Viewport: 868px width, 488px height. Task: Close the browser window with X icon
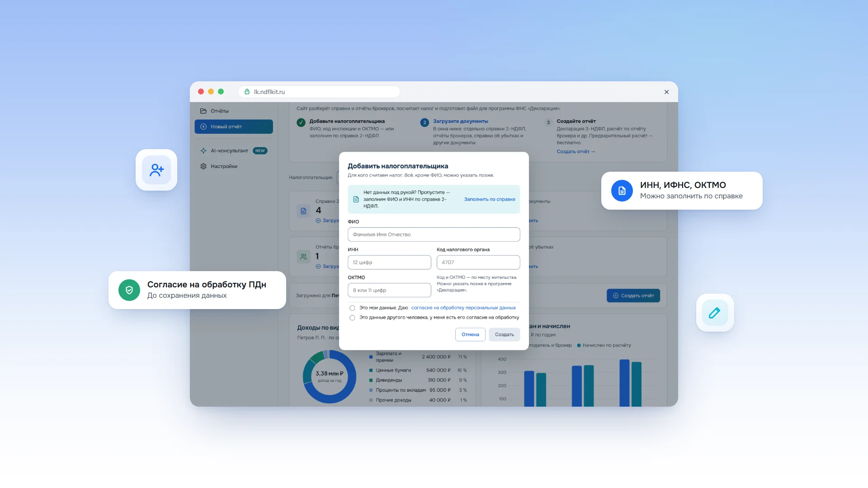[666, 92]
